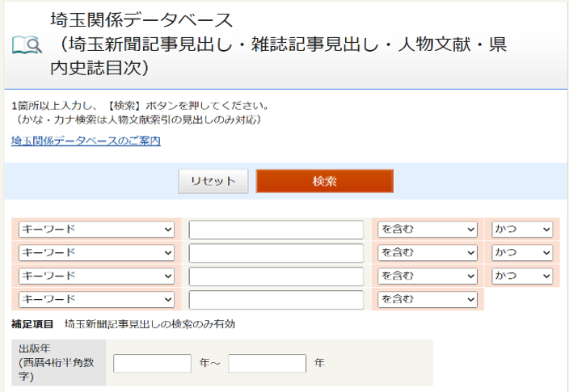Viewport: 569px width, 392px height.
Task: Open the third かつ operator dropdown
Action: pyautogui.click(x=522, y=276)
